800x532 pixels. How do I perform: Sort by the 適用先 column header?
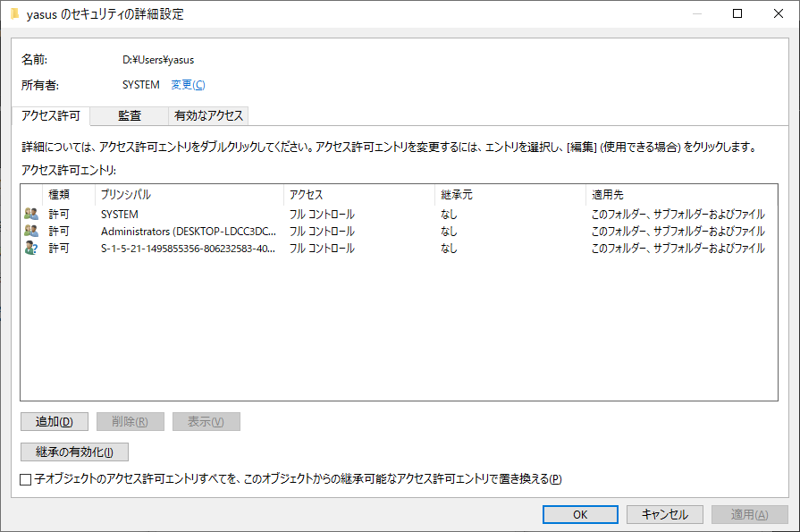[682, 195]
